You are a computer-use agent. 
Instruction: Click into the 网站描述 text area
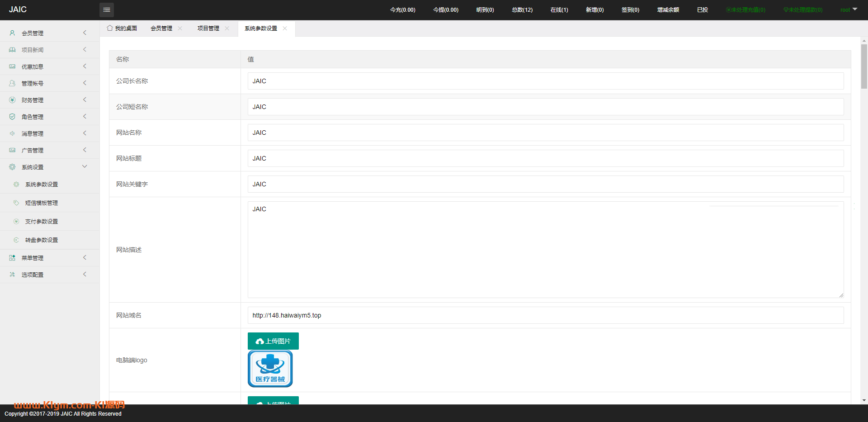546,250
